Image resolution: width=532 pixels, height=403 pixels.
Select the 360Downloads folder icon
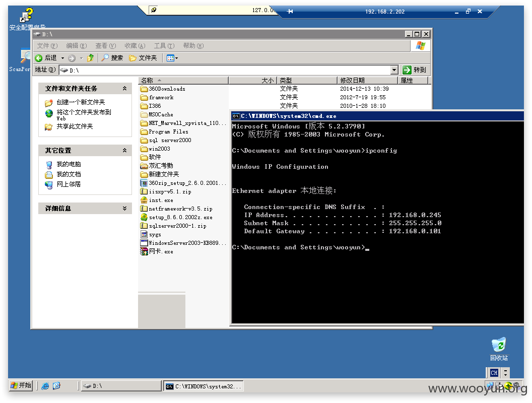pyautogui.click(x=144, y=89)
